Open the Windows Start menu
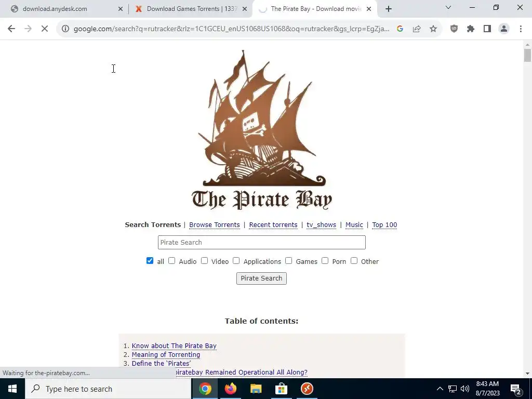The image size is (532, 399). coord(12,389)
